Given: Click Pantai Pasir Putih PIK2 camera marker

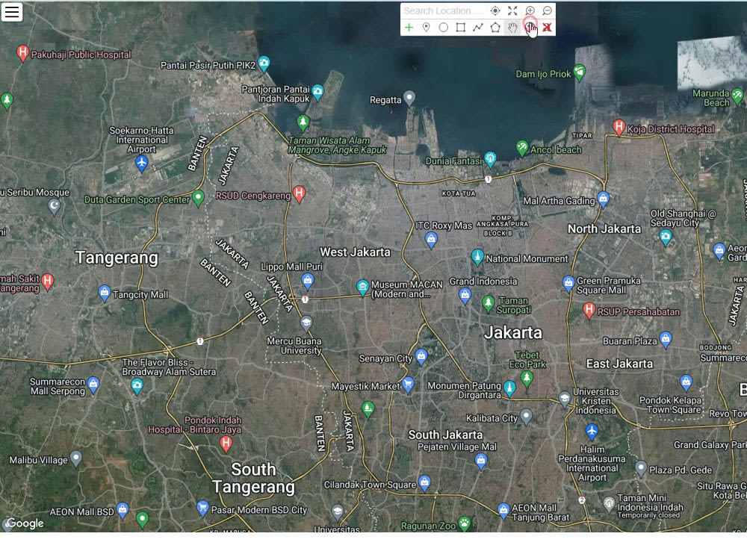Looking at the screenshot, I should (264, 63).
